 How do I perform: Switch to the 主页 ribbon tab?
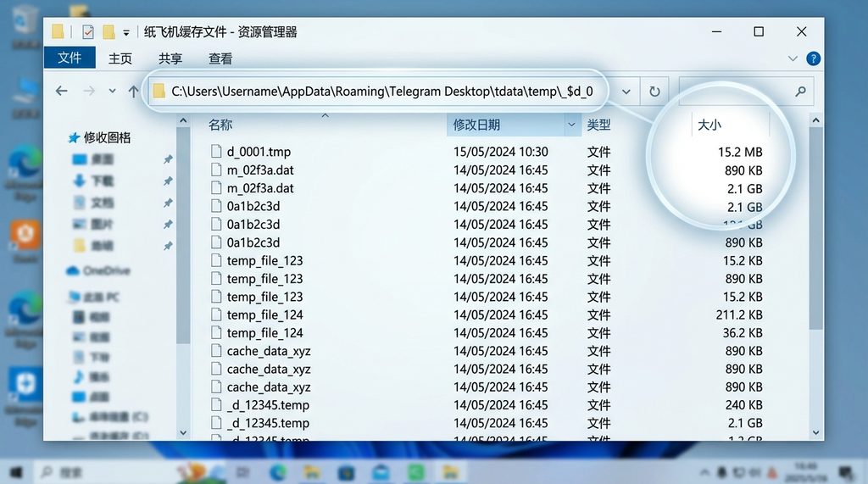pyautogui.click(x=120, y=58)
